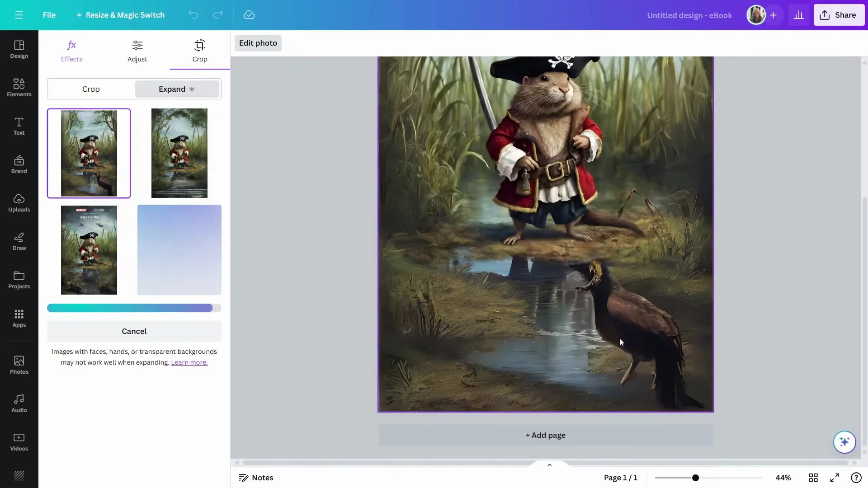The height and width of the screenshot is (488, 868).
Task: Open the Photos panel
Action: click(x=19, y=364)
